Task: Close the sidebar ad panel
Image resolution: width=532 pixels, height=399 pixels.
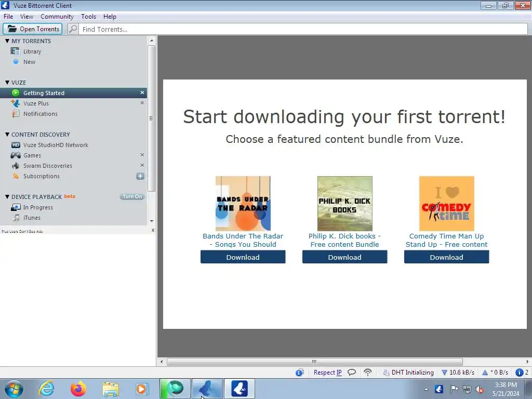Action: pos(153,230)
